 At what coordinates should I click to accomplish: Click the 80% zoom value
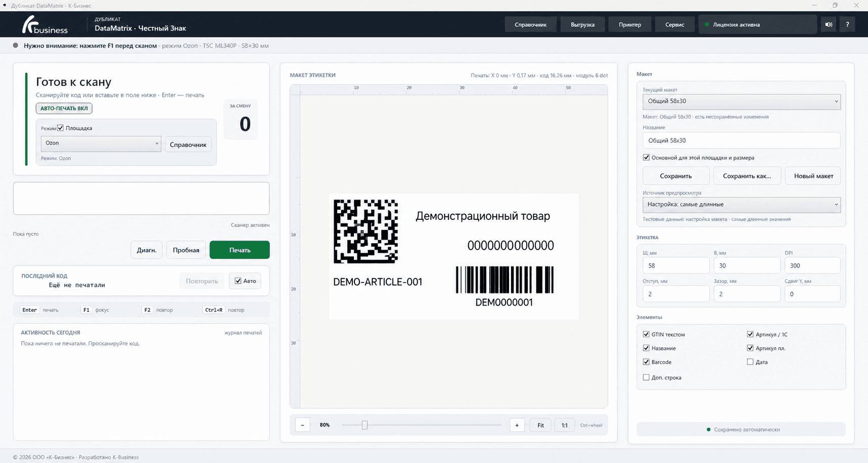tap(325, 425)
